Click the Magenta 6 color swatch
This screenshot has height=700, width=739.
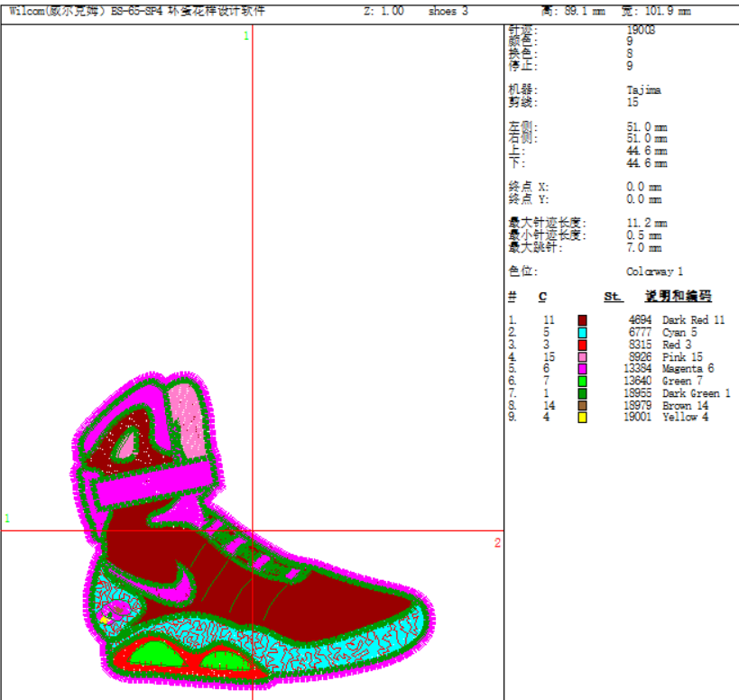tap(583, 369)
